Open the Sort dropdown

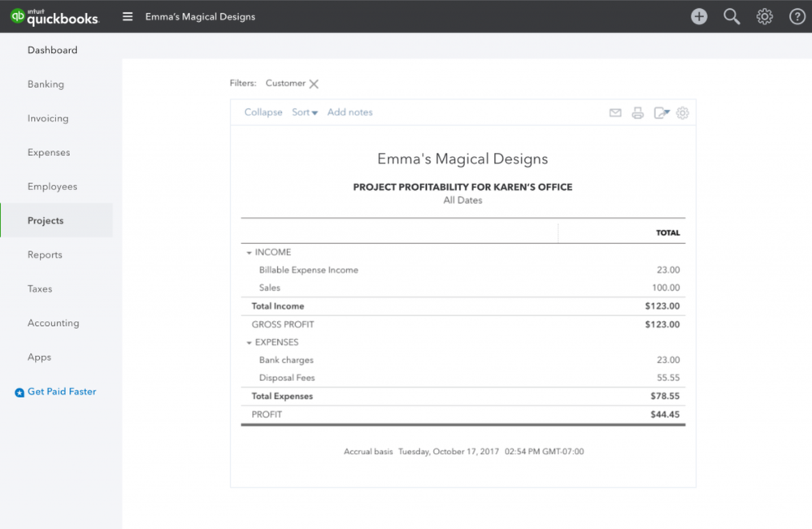click(305, 112)
